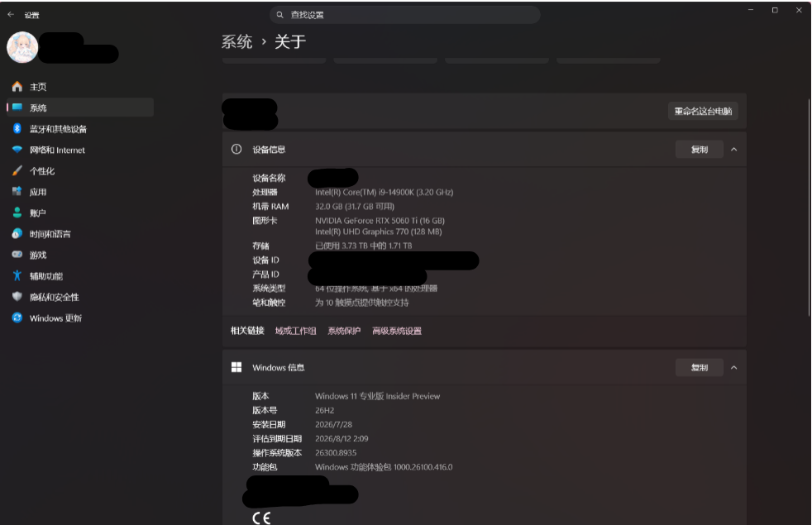Copy device info with 复制 button
This screenshot has height=525, width=812.
(x=699, y=150)
